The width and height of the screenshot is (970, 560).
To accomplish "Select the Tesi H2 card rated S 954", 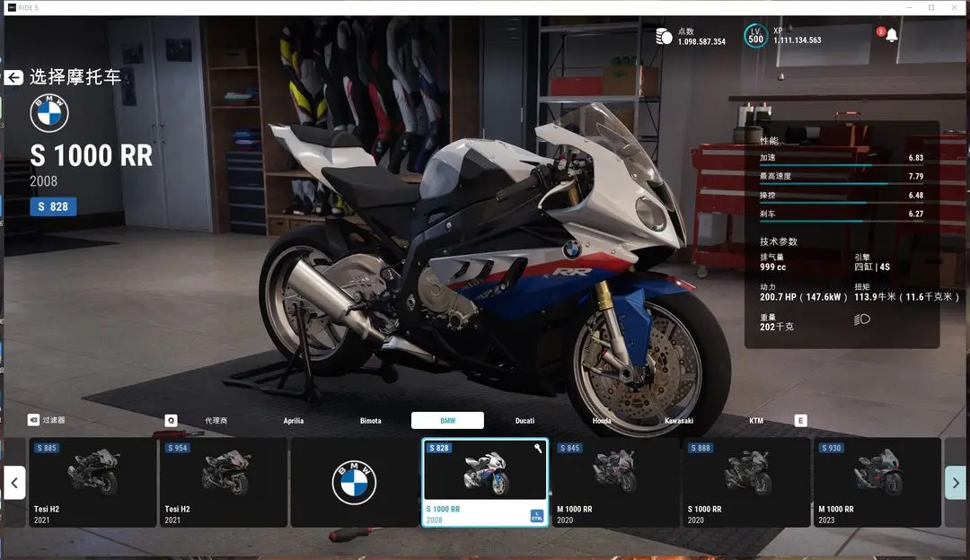I will pyautogui.click(x=224, y=482).
